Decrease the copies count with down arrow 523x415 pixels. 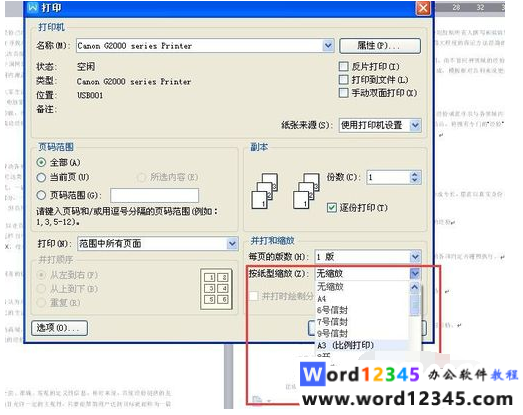(415, 180)
